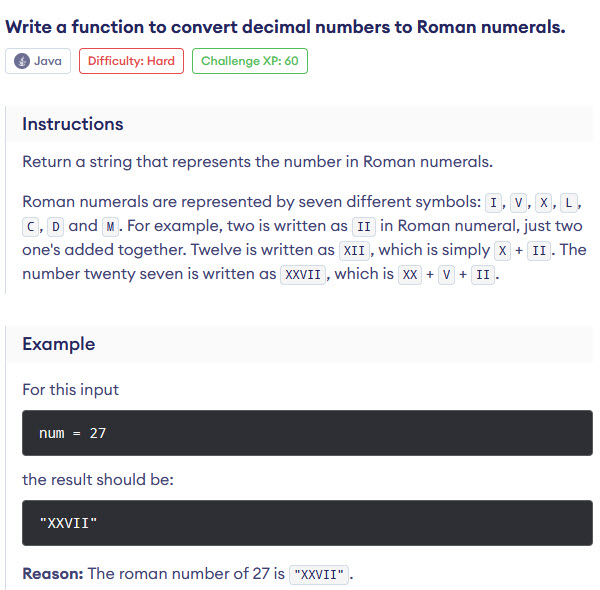Click the challenge title heading

coord(285,27)
